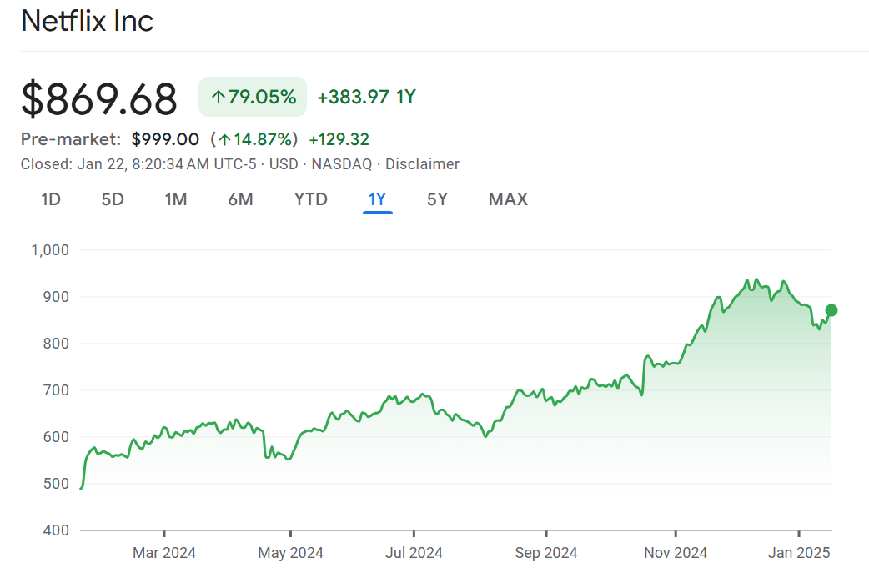Screen dimensions: 869x588
Task: Click the active 1Y tab
Action: [377, 199]
